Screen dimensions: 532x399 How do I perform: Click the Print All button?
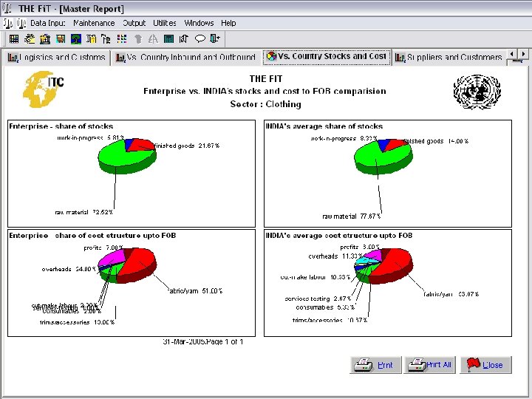pyautogui.click(x=429, y=365)
